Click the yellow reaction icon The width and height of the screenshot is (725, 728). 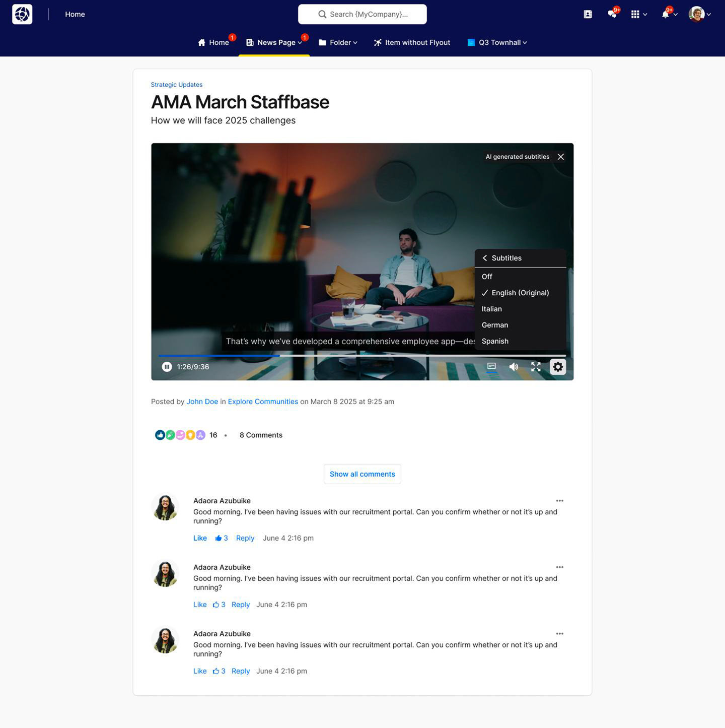tap(190, 435)
